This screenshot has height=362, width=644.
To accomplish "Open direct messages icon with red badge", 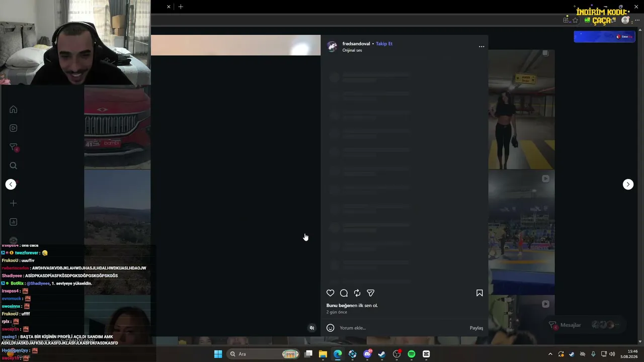I will (14, 147).
